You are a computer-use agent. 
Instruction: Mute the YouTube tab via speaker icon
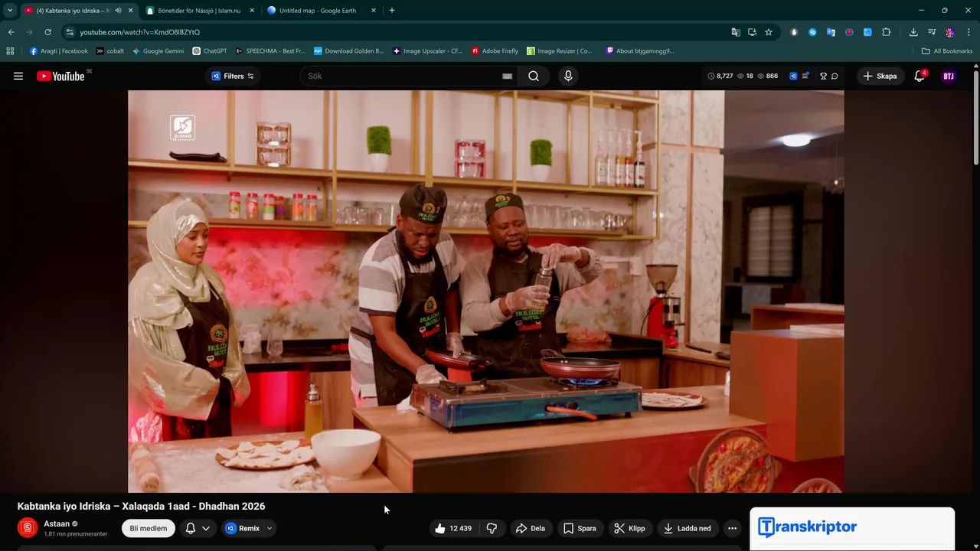118,11
